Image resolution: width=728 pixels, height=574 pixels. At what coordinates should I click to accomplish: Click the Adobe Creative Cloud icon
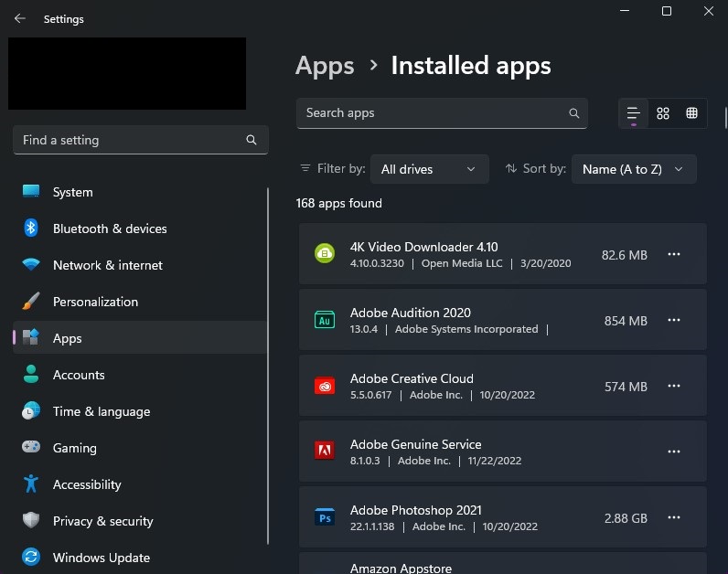point(325,386)
